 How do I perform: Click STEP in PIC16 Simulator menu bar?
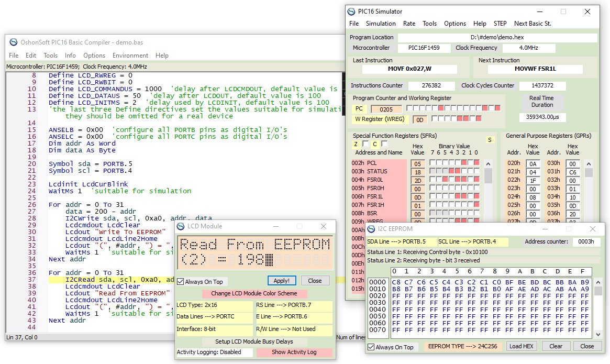click(500, 24)
